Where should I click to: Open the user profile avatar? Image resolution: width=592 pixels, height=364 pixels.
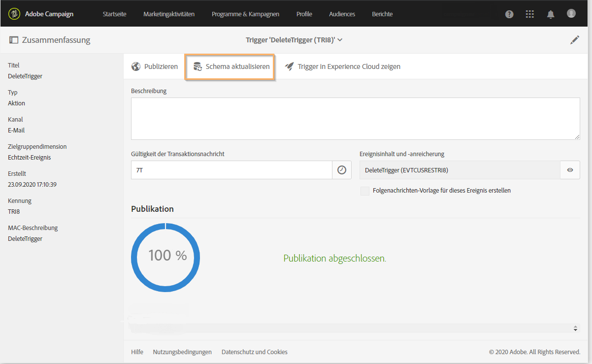point(571,14)
